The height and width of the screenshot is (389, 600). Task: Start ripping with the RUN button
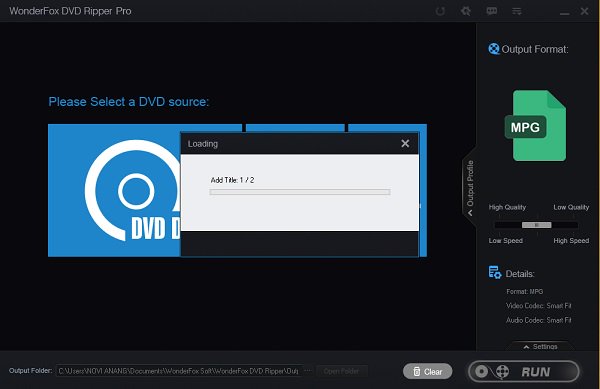pos(523,371)
